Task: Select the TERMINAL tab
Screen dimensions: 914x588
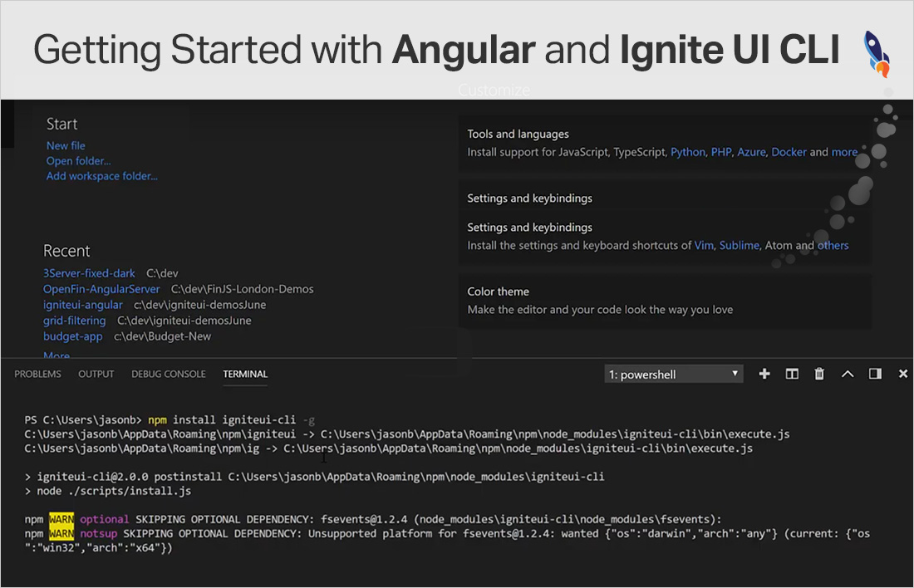Action: [x=245, y=375]
